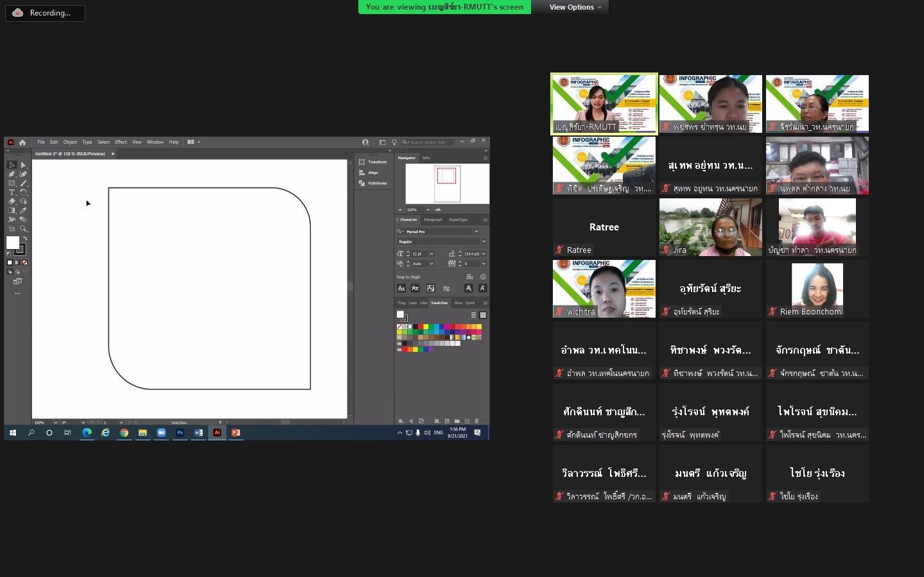Open PowerPoint in Windows taskbar
The image size is (924, 577).
point(236,433)
